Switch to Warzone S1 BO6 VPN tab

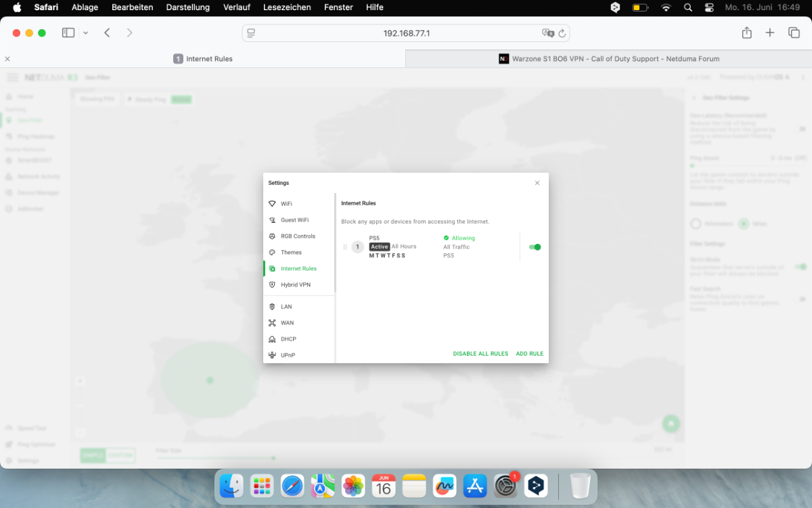click(608, 59)
